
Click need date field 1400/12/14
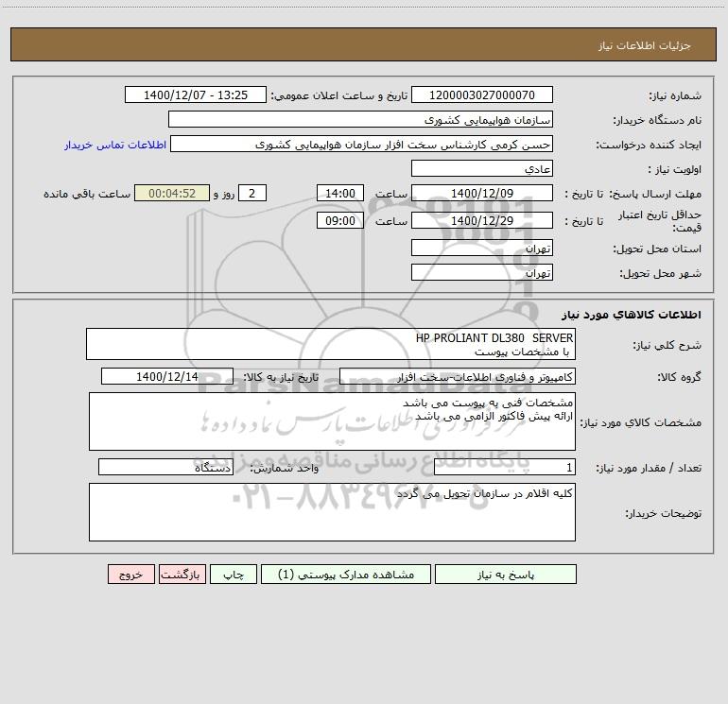[167, 376]
